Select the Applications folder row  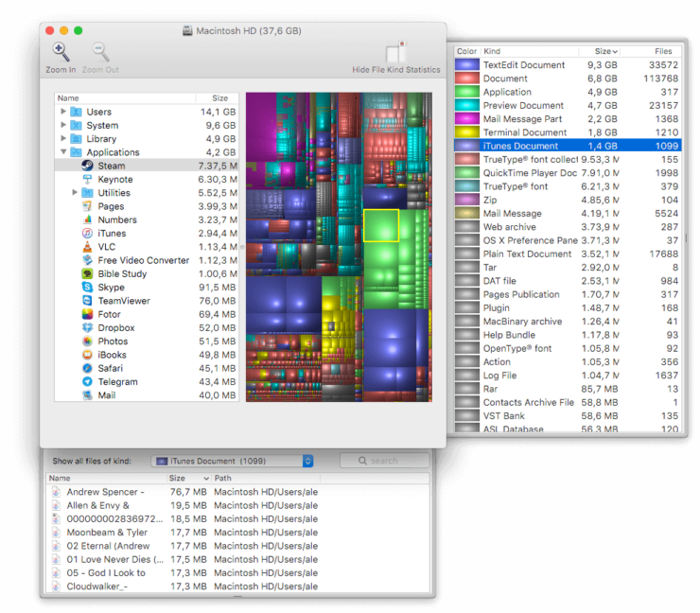tap(147, 152)
